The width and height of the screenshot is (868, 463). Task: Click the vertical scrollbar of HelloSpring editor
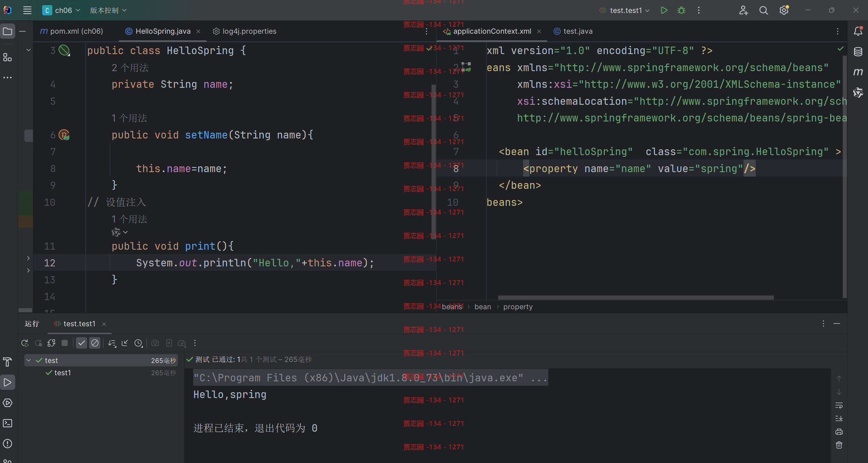[434, 162]
